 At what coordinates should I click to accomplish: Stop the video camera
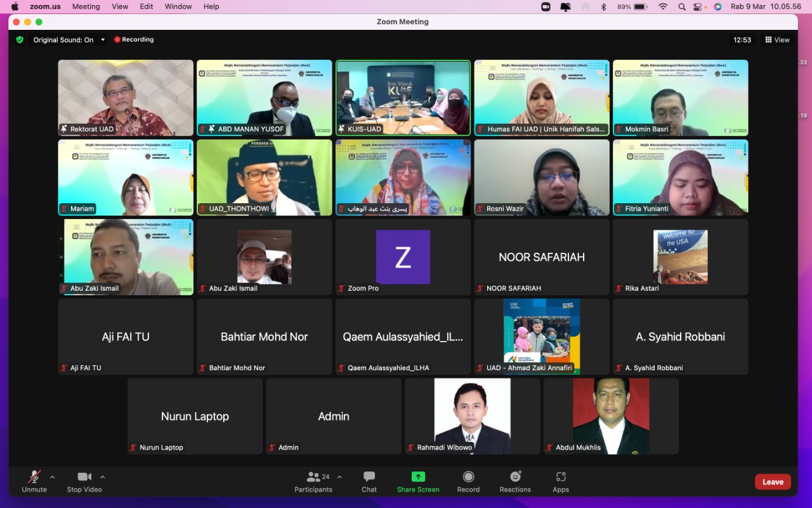click(84, 481)
